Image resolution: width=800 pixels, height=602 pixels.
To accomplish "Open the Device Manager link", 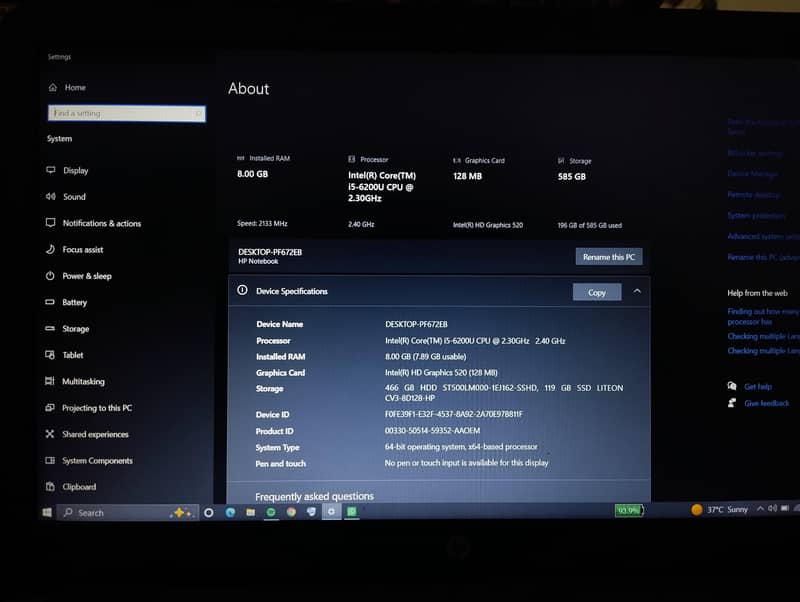I will tap(753, 173).
